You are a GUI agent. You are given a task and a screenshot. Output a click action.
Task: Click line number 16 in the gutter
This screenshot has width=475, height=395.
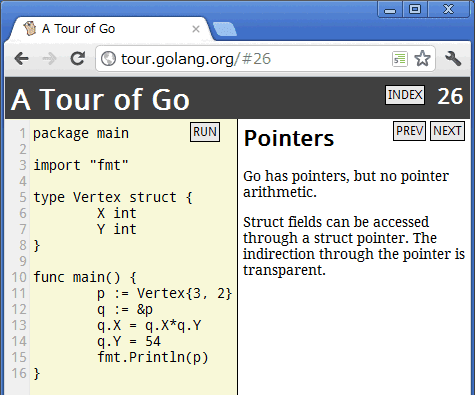pyautogui.click(x=19, y=373)
